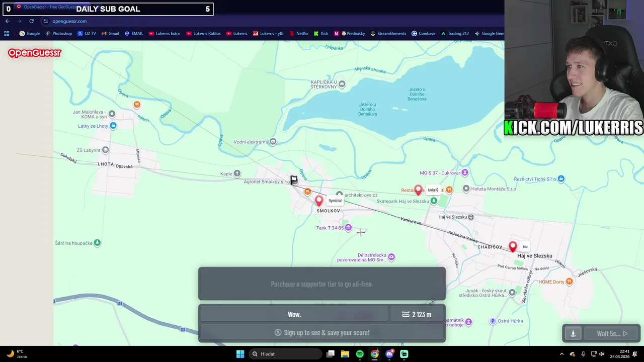Click the 'Wow.' result message
Viewport: 644px width, 362px height.
(x=294, y=314)
